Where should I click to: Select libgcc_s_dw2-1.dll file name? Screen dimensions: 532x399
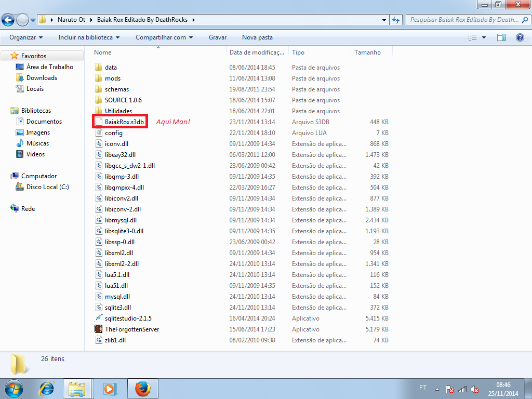pos(129,166)
